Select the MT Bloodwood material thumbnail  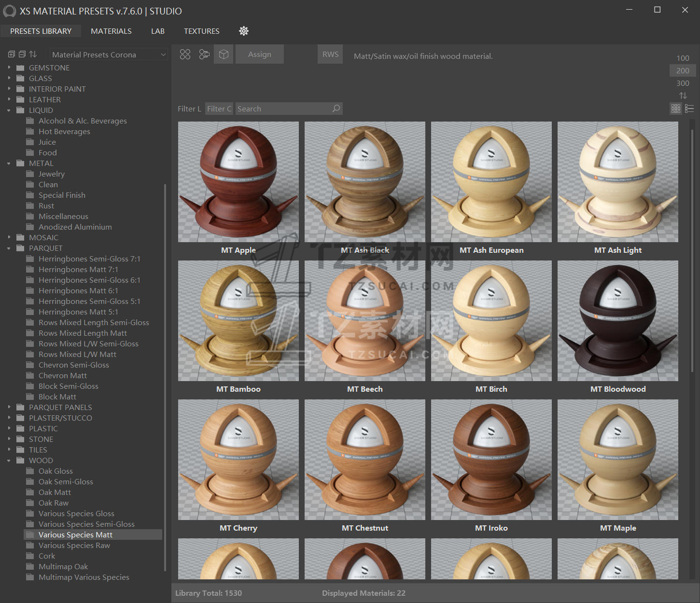pyautogui.click(x=617, y=321)
